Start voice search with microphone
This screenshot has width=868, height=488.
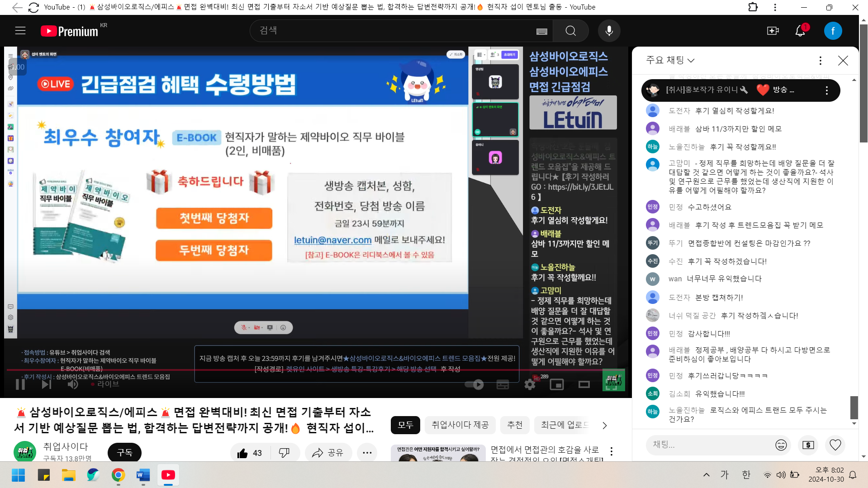(x=609, y=31)
